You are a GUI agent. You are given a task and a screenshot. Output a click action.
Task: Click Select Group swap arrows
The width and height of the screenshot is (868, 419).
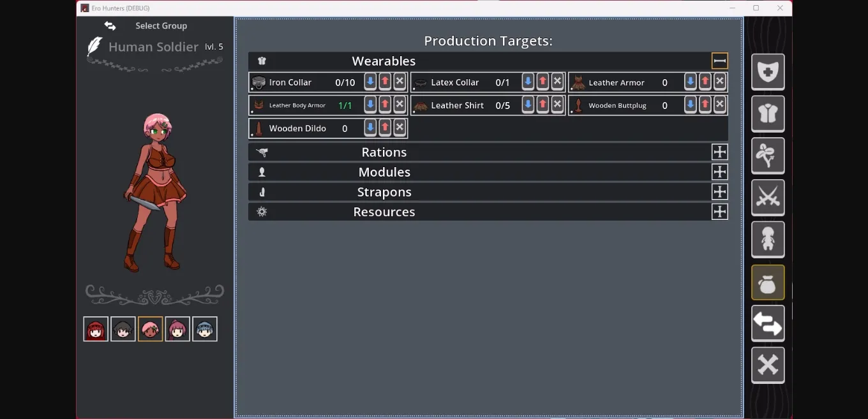(110, 26)
